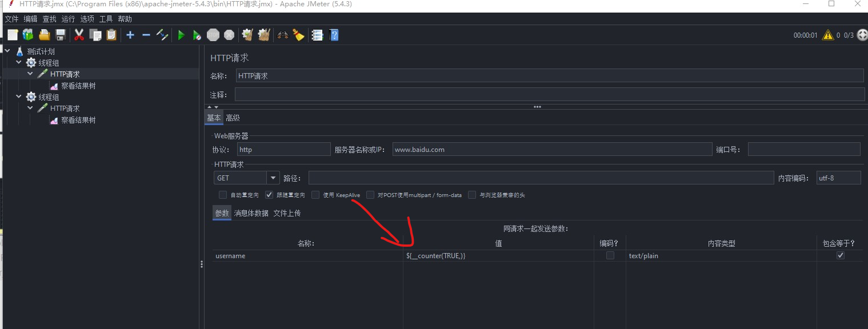Start test with no pauses icon

click(x=197, y=35)
